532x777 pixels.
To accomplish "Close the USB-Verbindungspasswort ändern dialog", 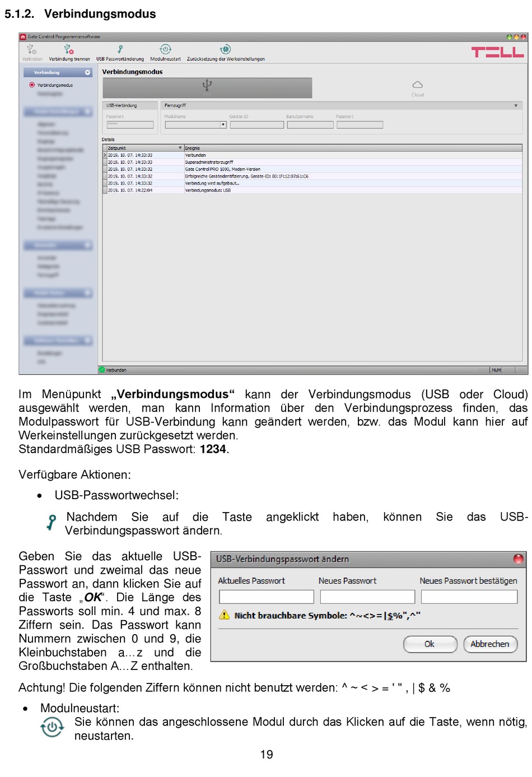I will click(x=518, y=559).
